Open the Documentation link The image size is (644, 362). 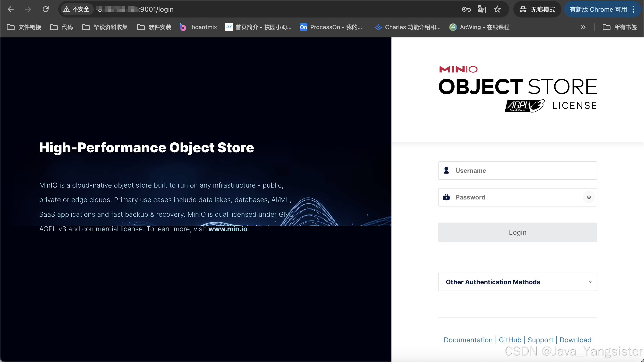(468, 340)
